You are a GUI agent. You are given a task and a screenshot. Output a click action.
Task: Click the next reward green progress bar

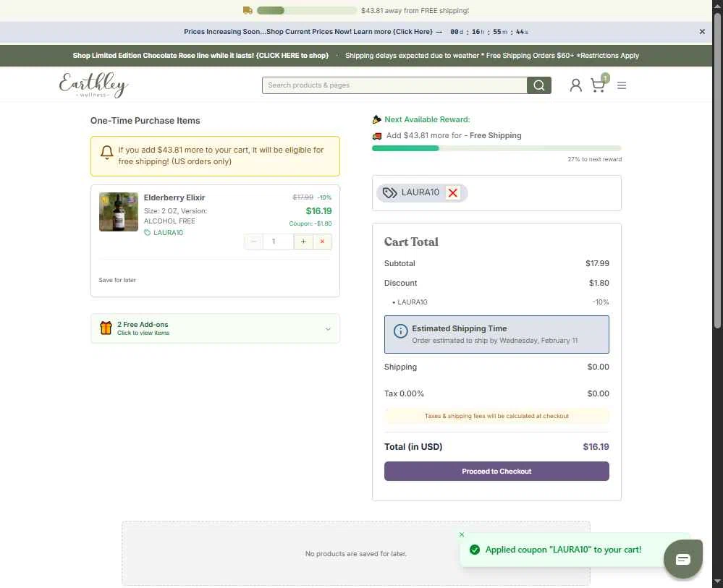tap(496, 148)
